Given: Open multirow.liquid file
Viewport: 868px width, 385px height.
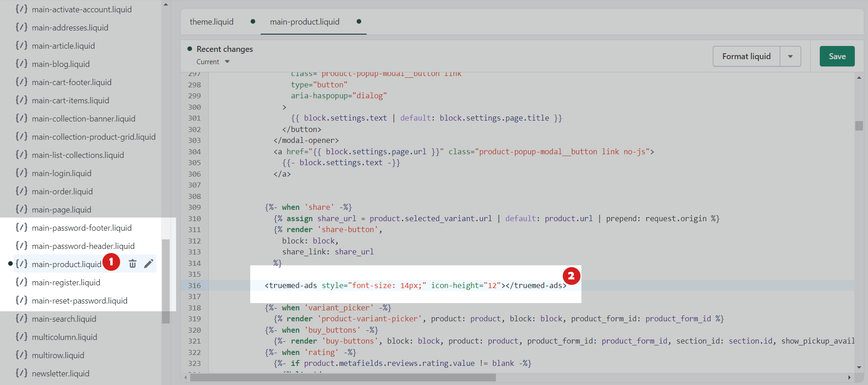Looking at the screenshot, I should (58, 355).
